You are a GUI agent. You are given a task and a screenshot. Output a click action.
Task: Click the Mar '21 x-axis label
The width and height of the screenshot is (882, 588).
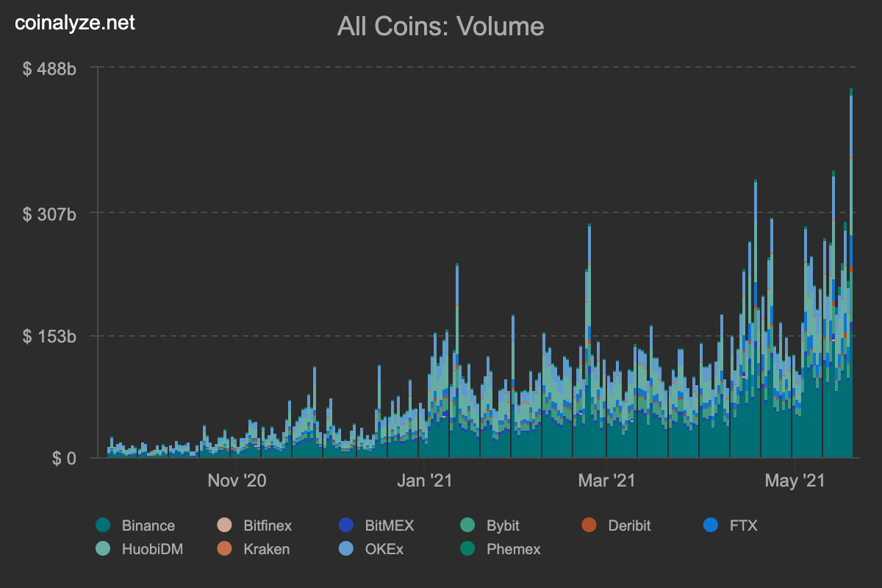606,481
